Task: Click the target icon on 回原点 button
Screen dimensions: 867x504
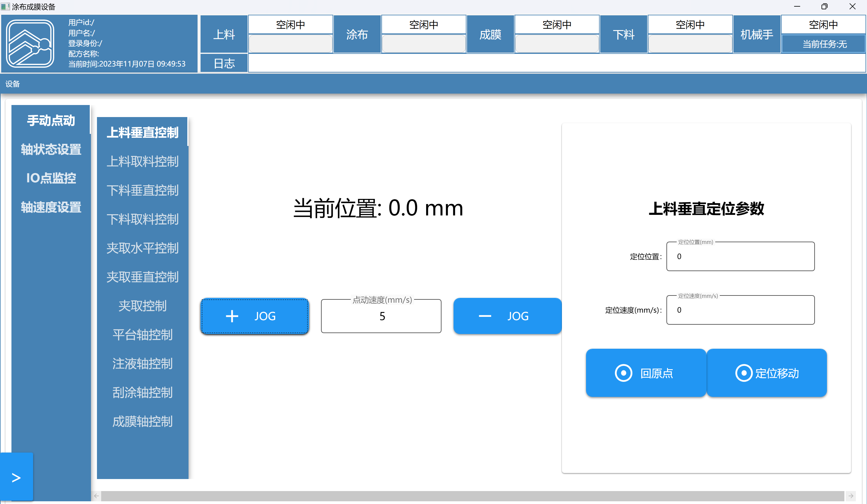Action: click(623, 373)
